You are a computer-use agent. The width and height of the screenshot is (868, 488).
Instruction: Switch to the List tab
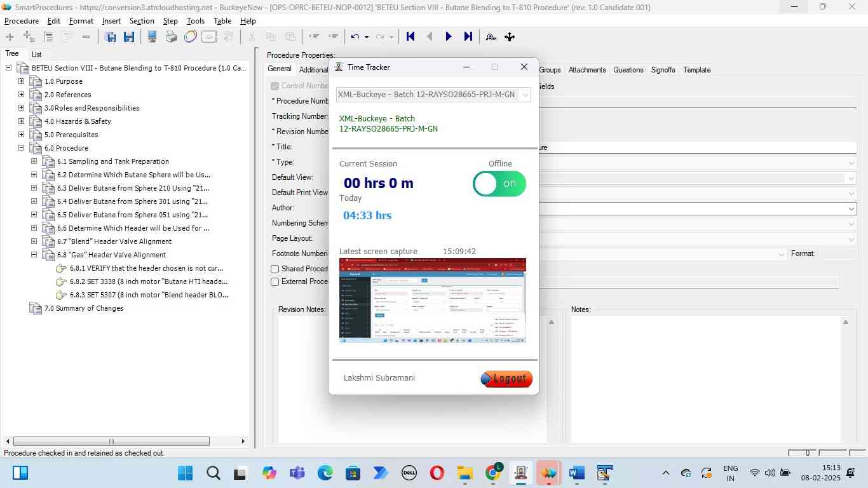(x=37, y=55)
